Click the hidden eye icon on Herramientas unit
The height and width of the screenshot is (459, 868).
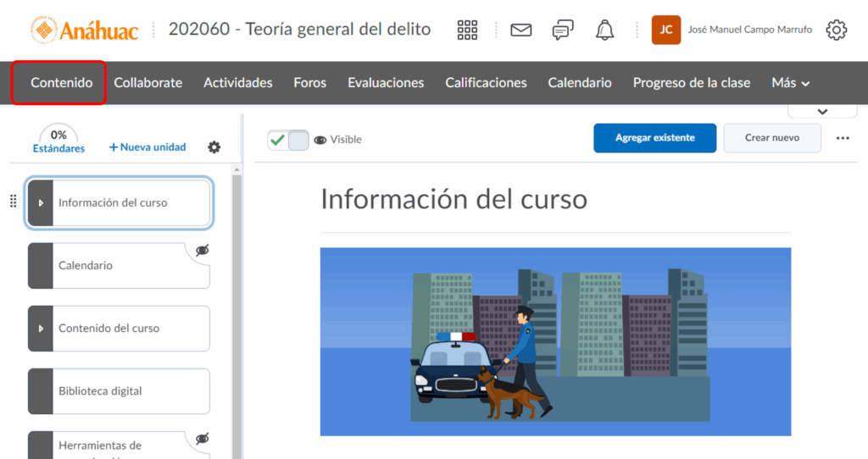pyautogui.click(x=202, y=439)
